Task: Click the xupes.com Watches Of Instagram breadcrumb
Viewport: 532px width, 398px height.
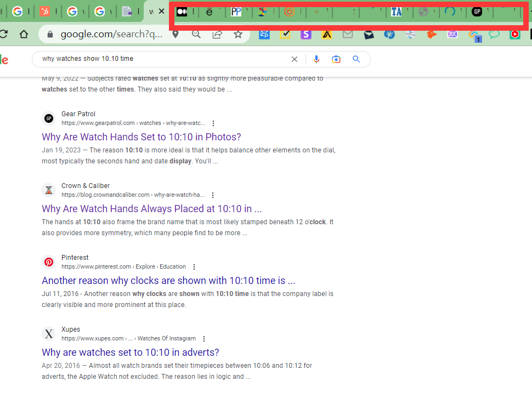Action: 128,339
